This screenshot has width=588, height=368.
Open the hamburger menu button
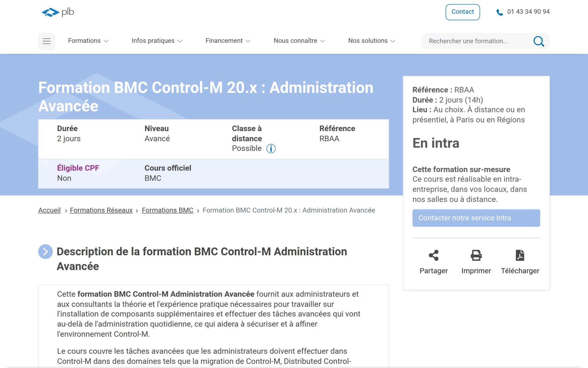[x=47, y=41]
